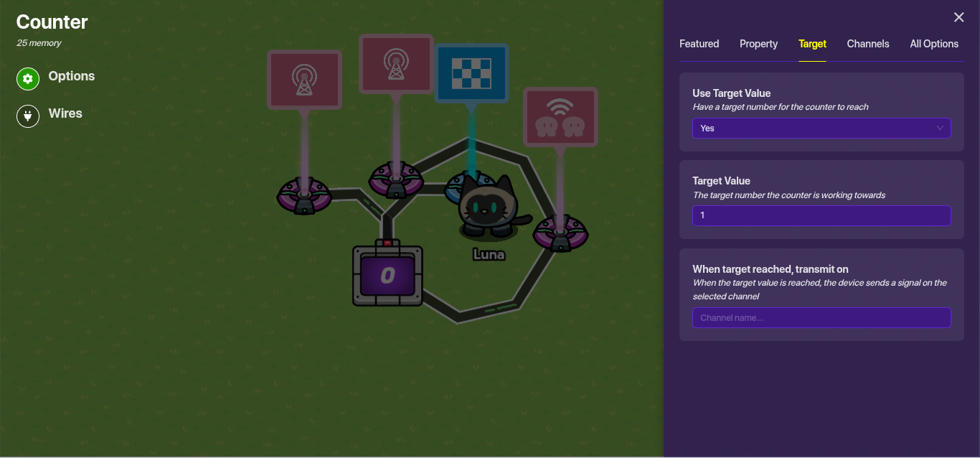Click the leftmost pink device base pad

pos(304,195)
